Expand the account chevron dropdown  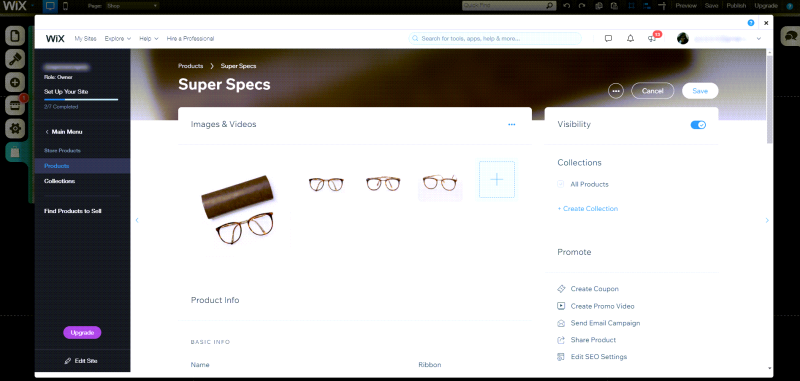point(759,39)
